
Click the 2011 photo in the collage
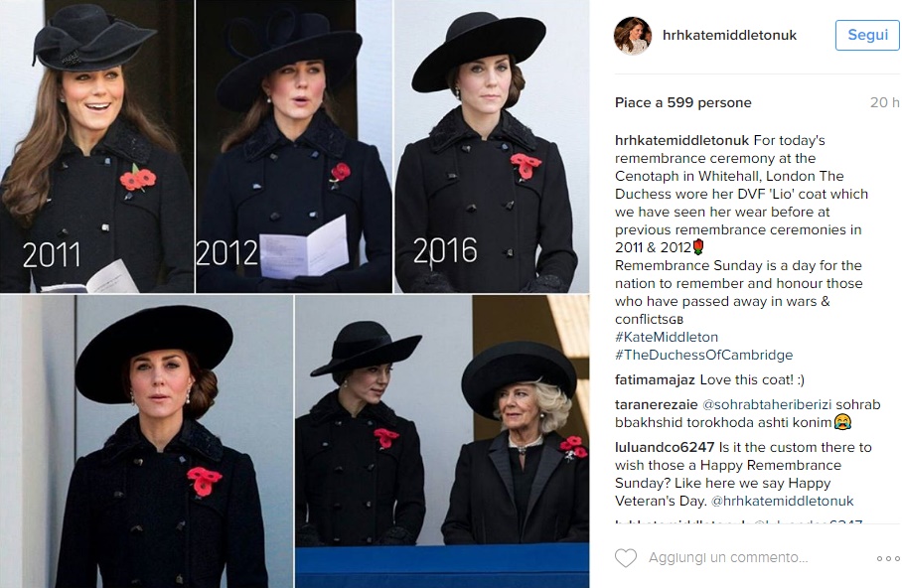point(96,147)
